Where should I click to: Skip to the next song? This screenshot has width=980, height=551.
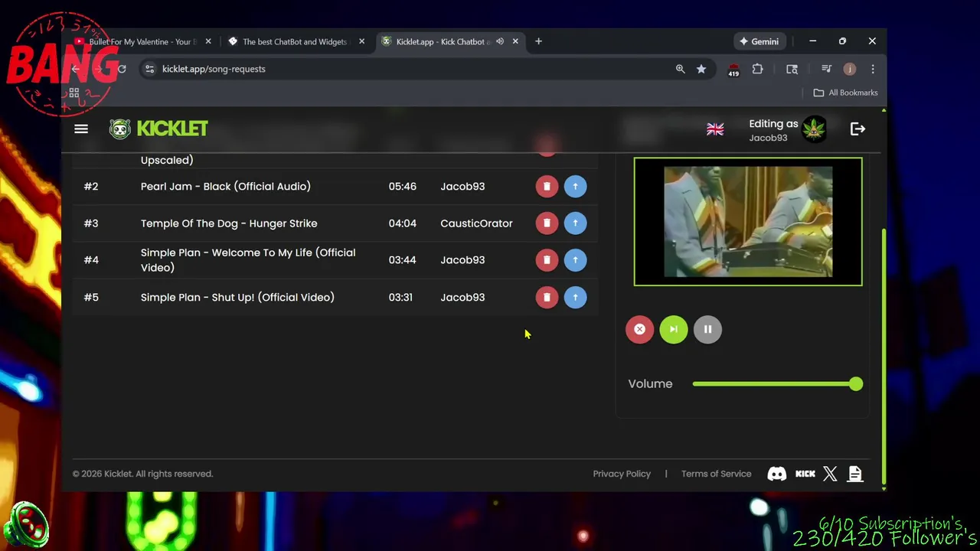[x=674, y=329]
